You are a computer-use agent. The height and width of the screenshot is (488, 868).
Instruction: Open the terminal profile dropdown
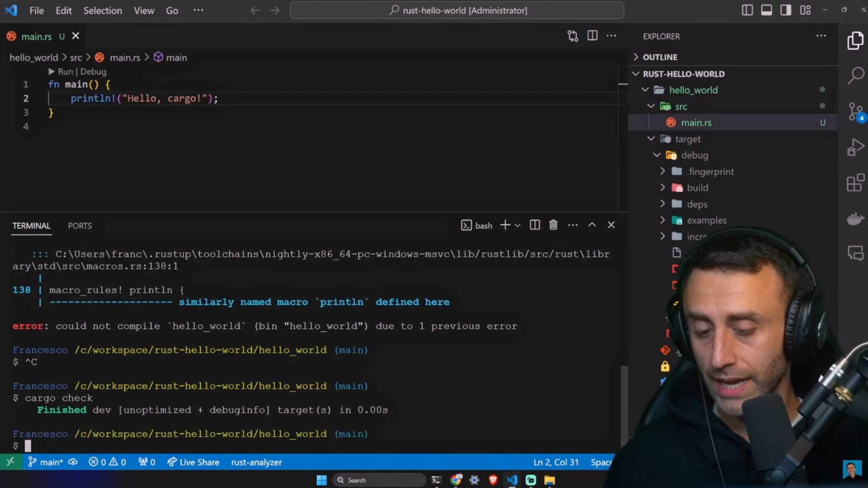point(518,225)
